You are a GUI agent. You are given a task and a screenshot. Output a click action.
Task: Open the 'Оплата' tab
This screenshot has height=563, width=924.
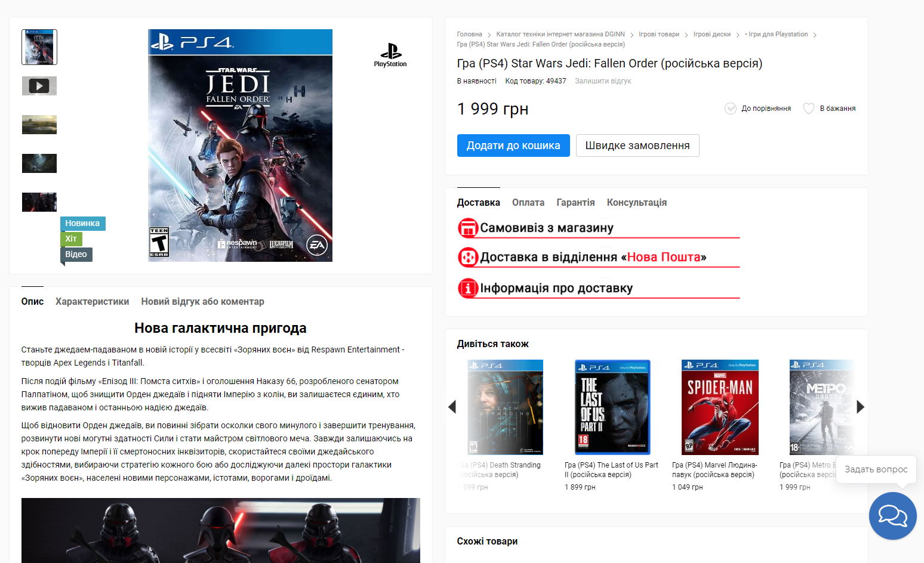click(x=528, y=203)
